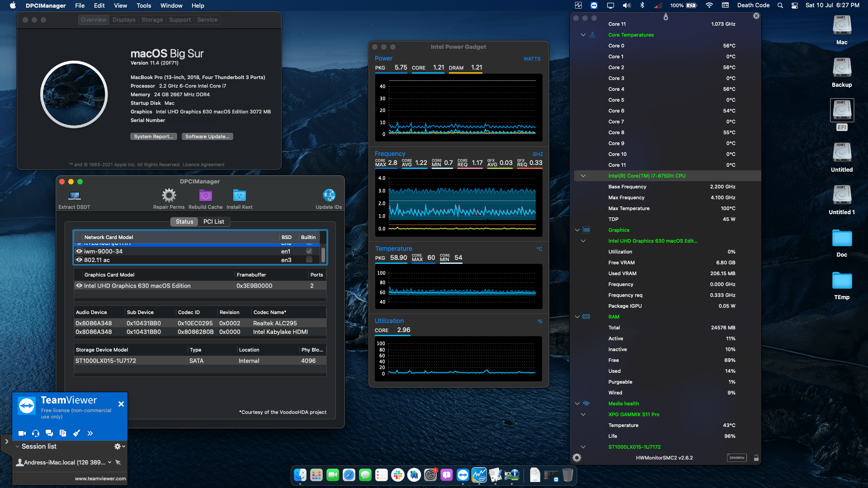Collapse Intel Core i7-8750H CPU section
The height and width of the screenshot is (488, 868).
tap(583, 176)
